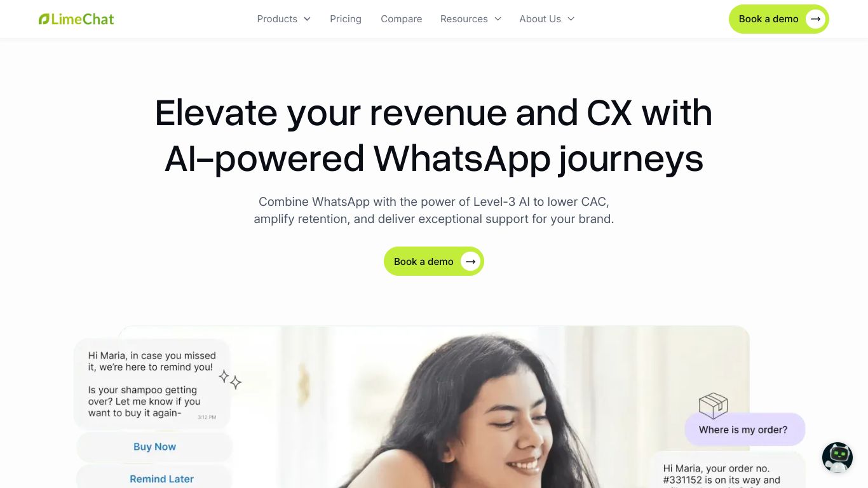Expand the About Us dropdown chevron
Viewport: 868px width, 488px height.
[571, 19]
